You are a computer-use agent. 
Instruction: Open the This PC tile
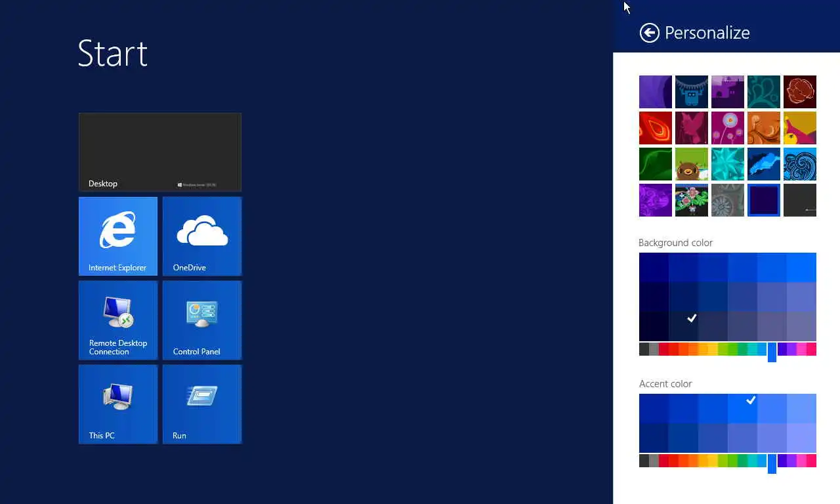click(118, 404)
